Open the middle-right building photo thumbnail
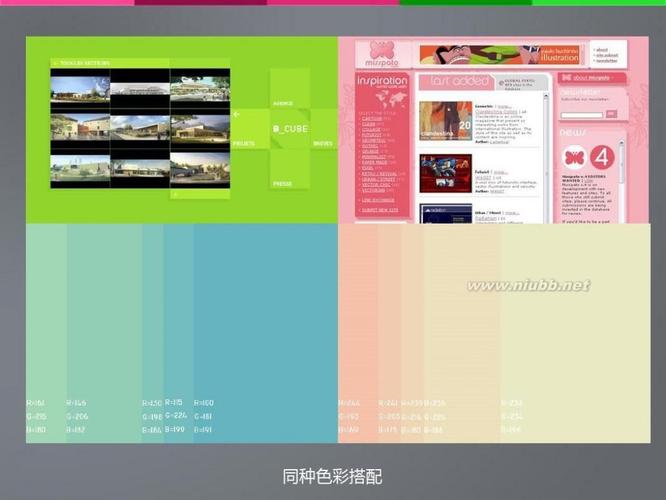Image resolution: width=666 pixels, height=500 pixels. point(200,127)
